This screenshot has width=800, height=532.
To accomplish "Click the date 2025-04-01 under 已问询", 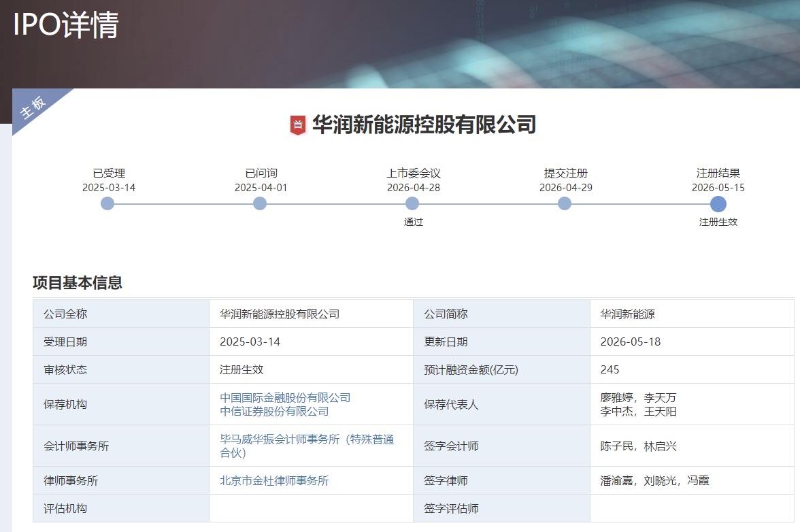I will pyautogui.click(x=261, y=188).
